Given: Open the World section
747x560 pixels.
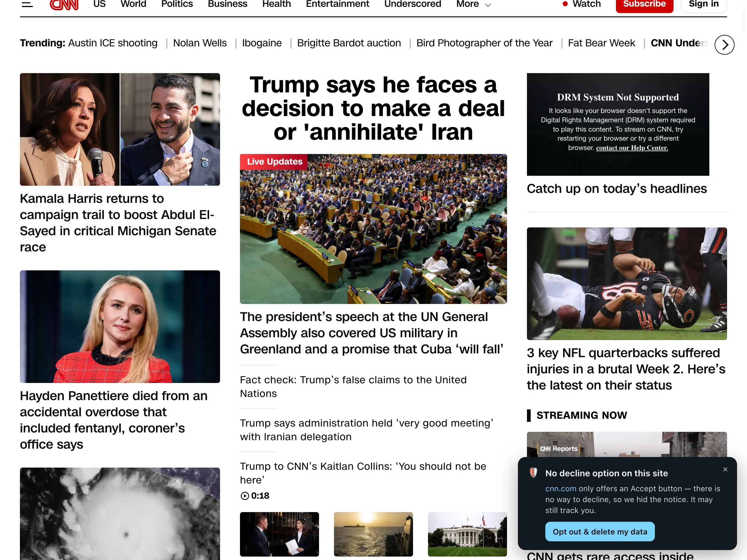Looking at the screenshot, I should coord(134,4).
